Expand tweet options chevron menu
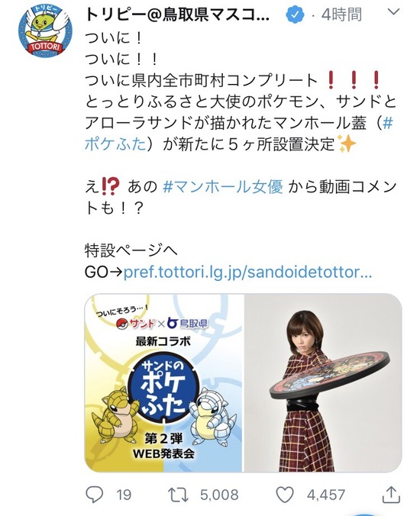The image size is (420, 516). [x=393, y=12]
